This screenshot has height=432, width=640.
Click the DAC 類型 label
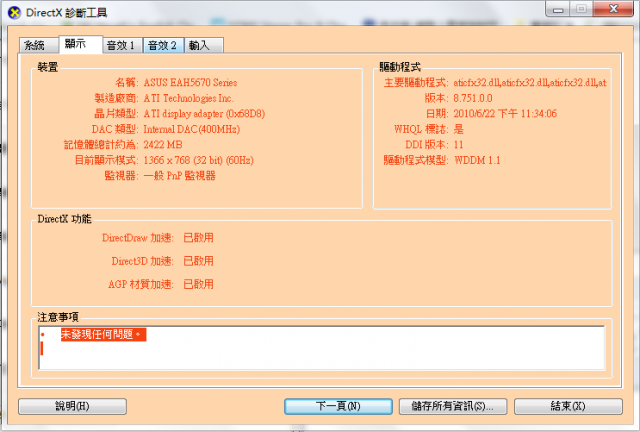click(x=115, y=129)
